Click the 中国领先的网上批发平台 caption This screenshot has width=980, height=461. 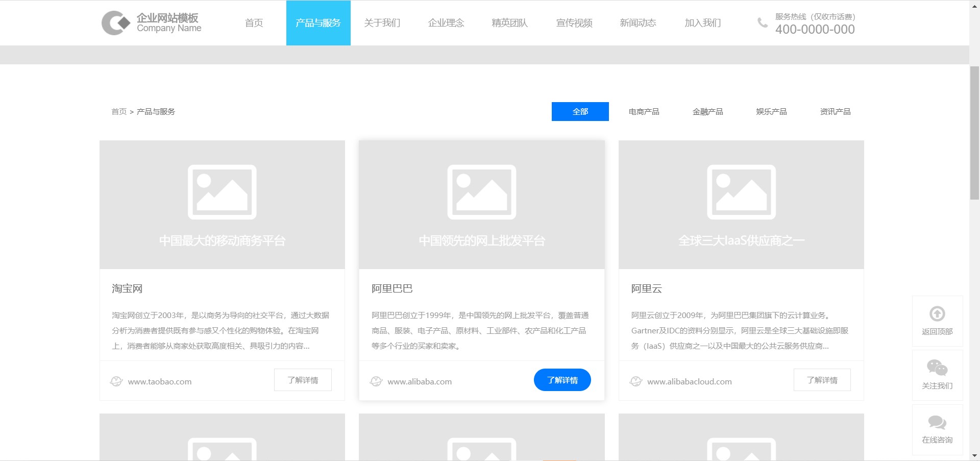482,240
